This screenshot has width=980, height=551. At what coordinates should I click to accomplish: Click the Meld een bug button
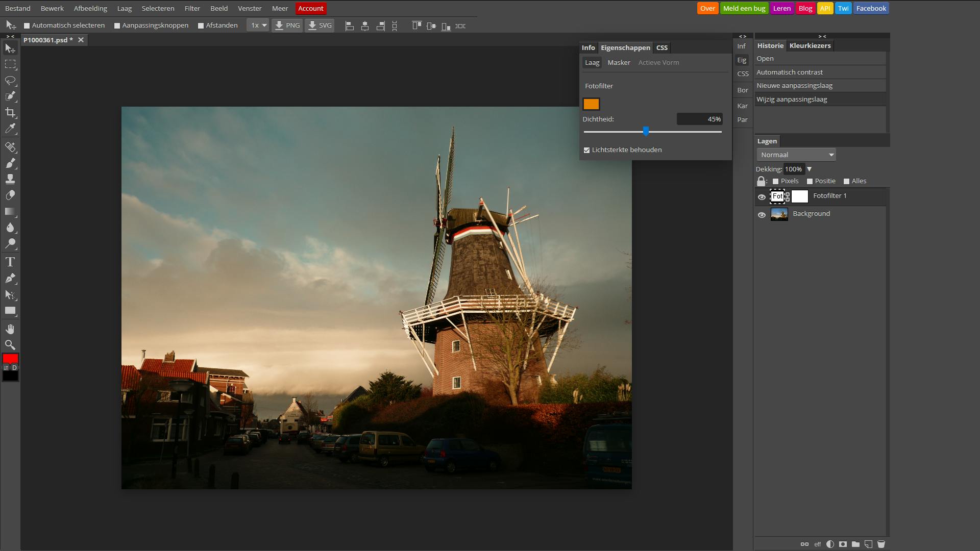744,8
